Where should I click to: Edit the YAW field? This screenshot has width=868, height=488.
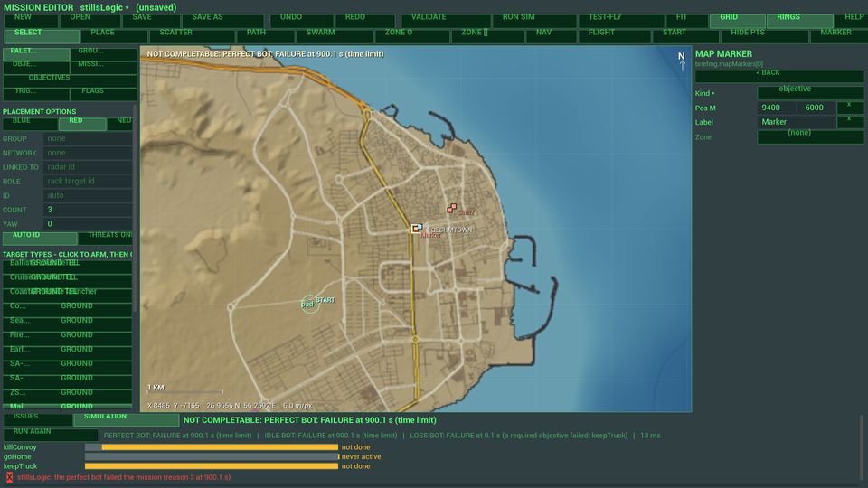point(88,224)
